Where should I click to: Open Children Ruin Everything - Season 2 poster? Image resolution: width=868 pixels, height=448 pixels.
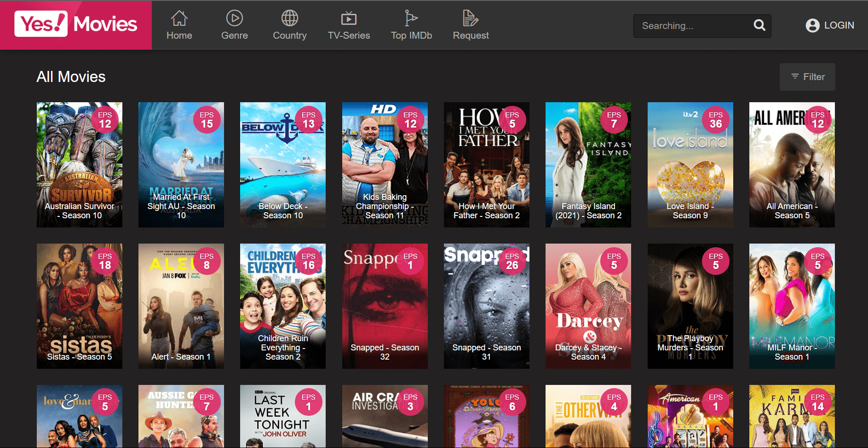tap(283, 306)
